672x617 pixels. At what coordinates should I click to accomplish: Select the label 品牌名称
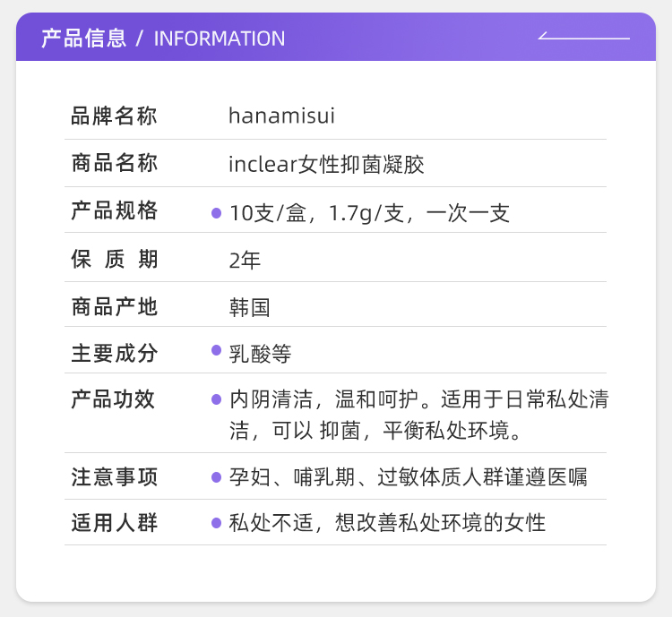pyautogui.click(x=114, y=116)
